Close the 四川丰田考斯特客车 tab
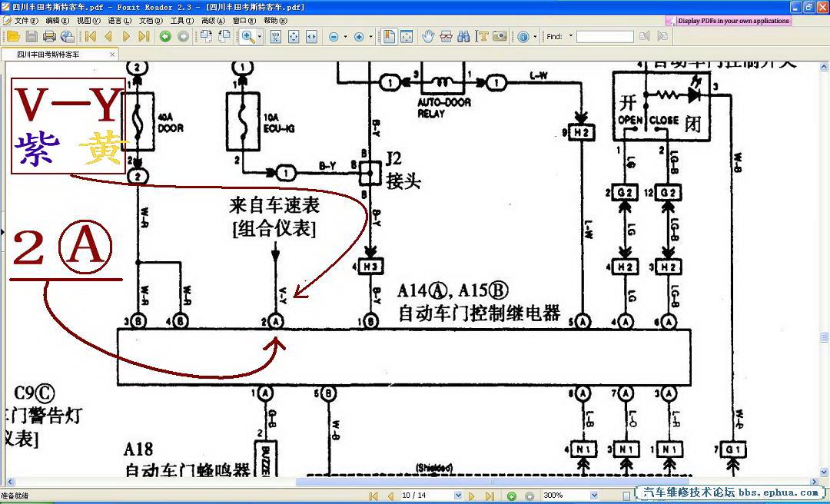This screenshot has height=504, width=830. pos(112,54)
